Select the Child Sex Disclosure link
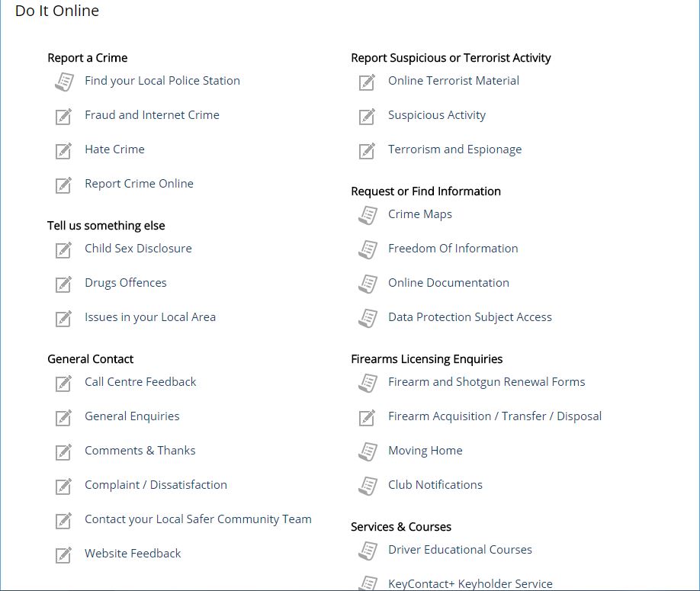700x591 pixels. [x=138, y=248]
